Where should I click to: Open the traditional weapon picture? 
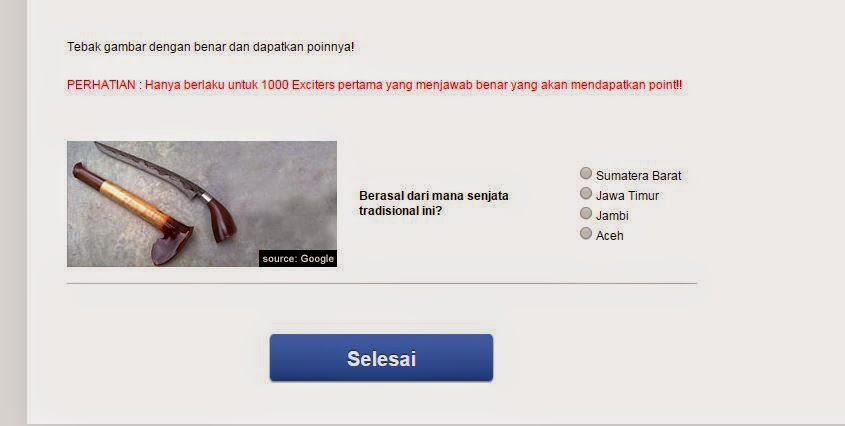(202, 204)
